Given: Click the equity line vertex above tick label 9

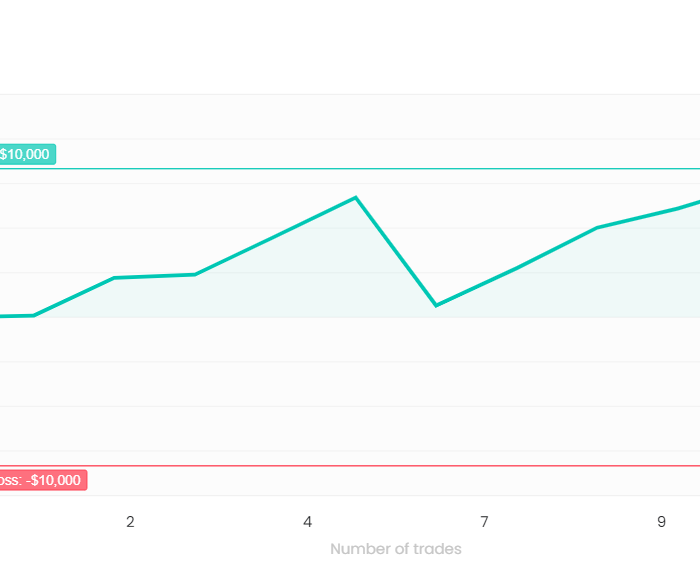Looking at the screenshot, I should 678,208.
